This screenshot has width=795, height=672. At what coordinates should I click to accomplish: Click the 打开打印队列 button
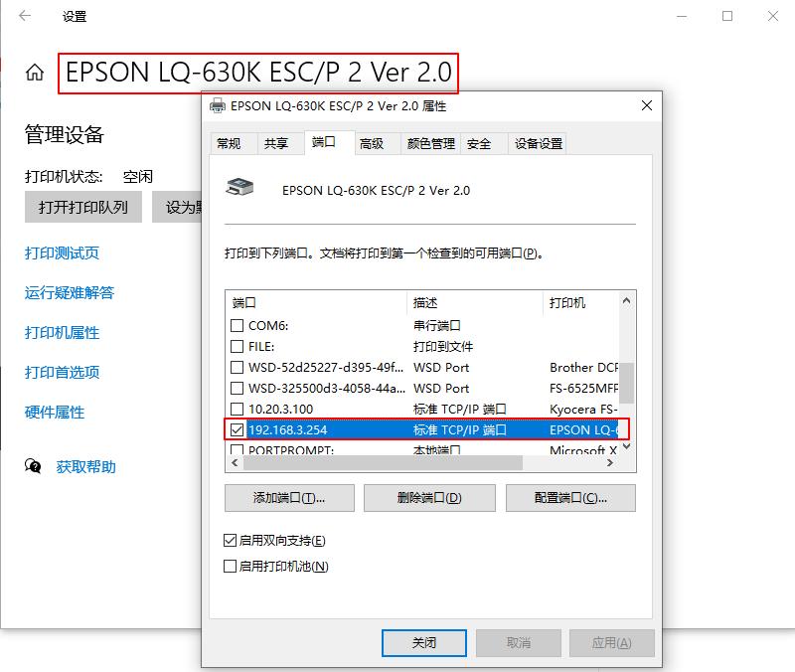click(83, 207)
